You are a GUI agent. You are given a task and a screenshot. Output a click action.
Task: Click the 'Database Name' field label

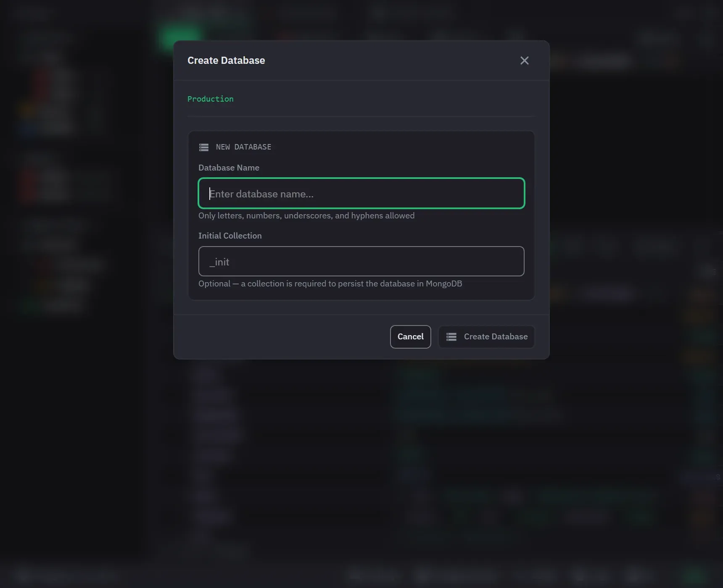[x=229, y=168]
